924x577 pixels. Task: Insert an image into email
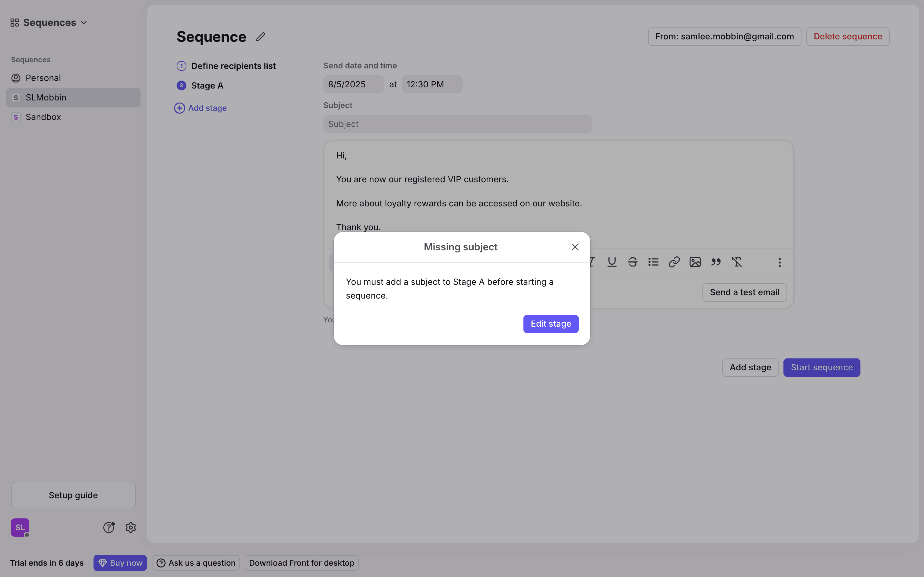pyautogui.click(x=695, y=262)
